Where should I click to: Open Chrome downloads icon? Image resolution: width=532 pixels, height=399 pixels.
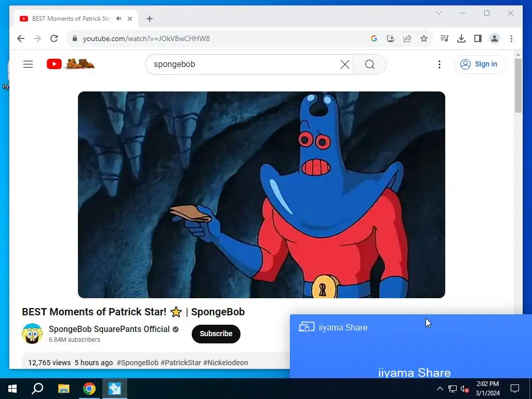click(x=461, y=38)
